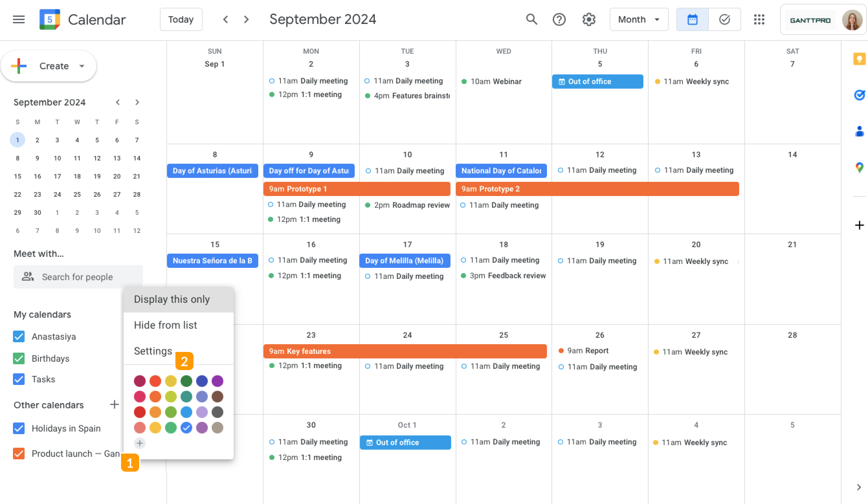Switch to the Tasks checkmark view icon
The width and height of the screenshot is (868, 504).
click(x=724, y=20)
